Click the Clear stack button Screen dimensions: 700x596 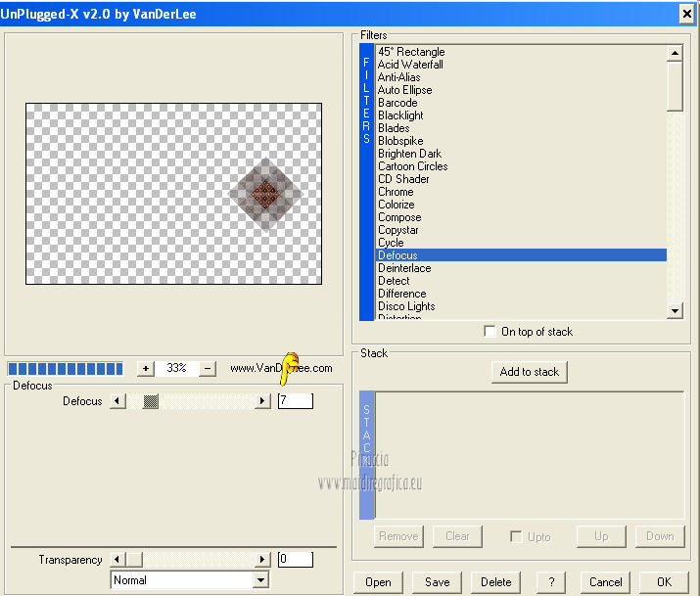point(457,536)
